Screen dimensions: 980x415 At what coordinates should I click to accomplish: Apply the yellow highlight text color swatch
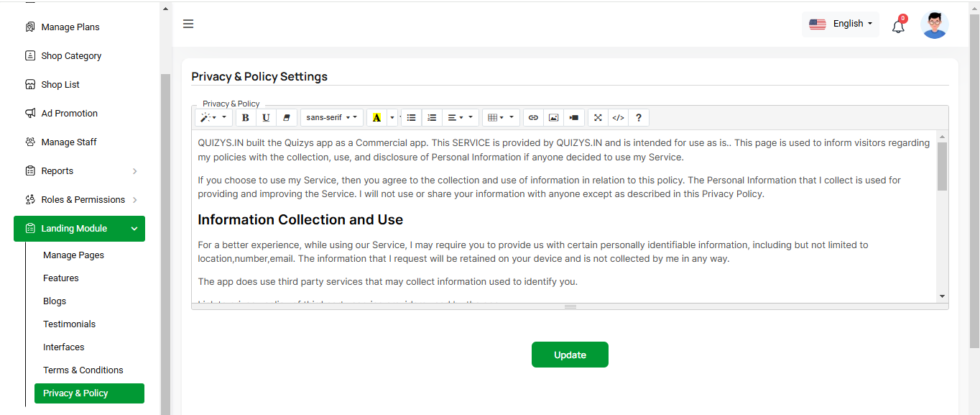click(376, 117)
